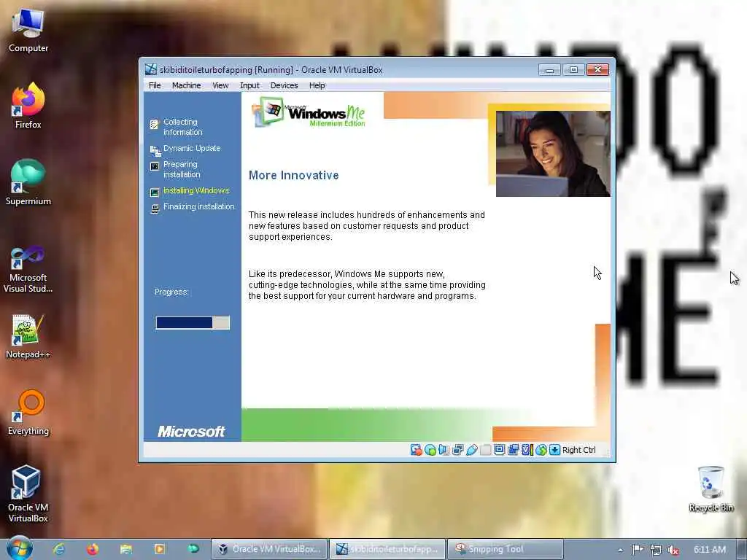Viewport: 747px width, 560px height.
Task: Open the View menu
Action: coord(220,85)
